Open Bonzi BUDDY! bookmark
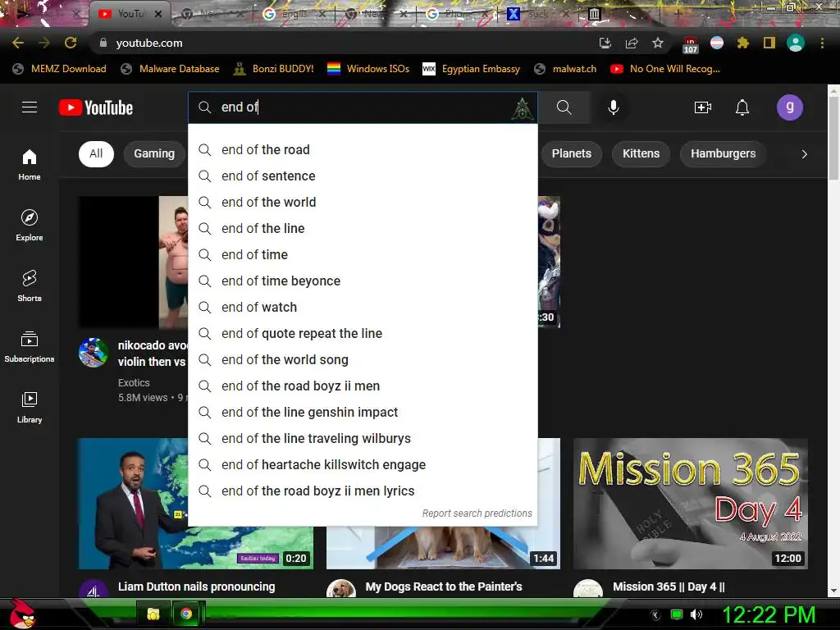The width and height of the screenshot is (840, 630). pyautogui.click(x=274, y=69)
